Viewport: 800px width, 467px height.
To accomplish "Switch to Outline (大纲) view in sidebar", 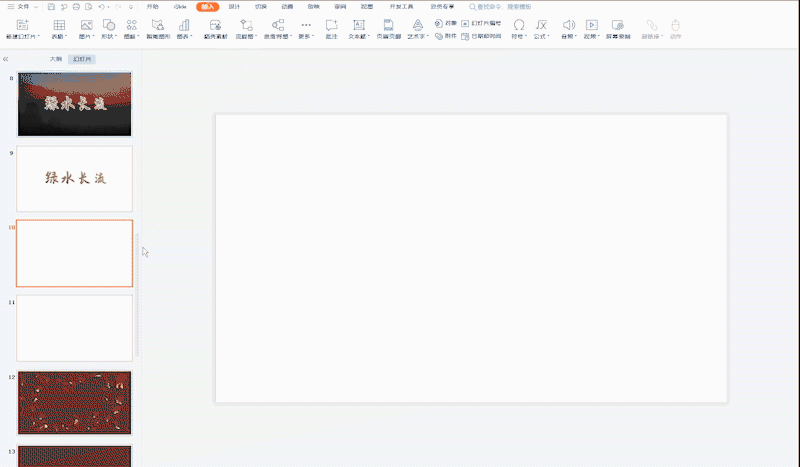I will (x=56, y=59).
